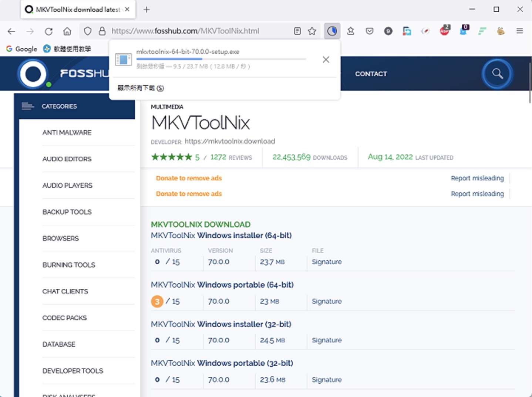The image size is (532, 397).
Task: Select ANTI MALWARE category
Action: click(67, 133)
